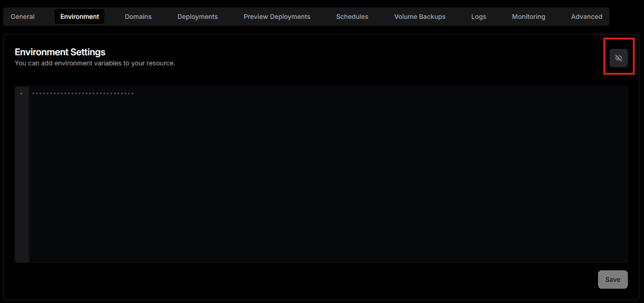Toggle visibility of the hidden environment variables

[618, 58]
